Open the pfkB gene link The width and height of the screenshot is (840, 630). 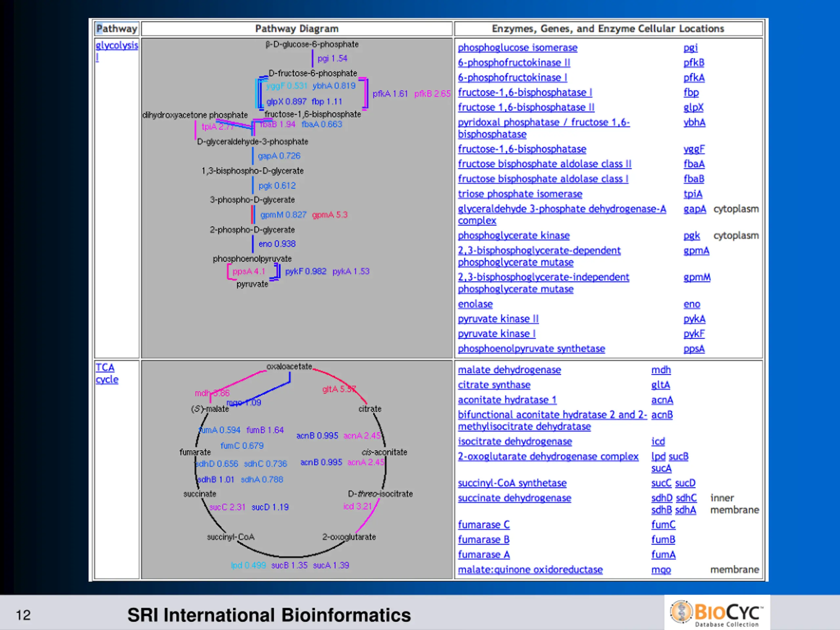(x=694, y=63)
